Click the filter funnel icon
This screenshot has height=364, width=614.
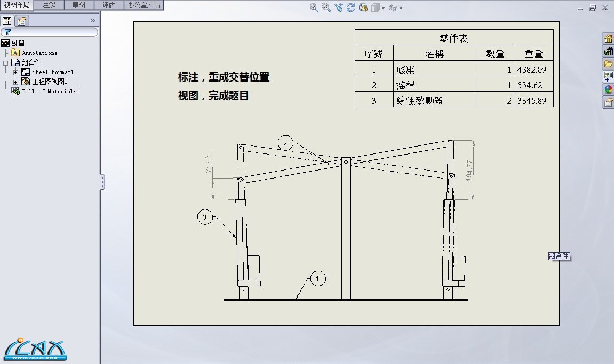7,32
